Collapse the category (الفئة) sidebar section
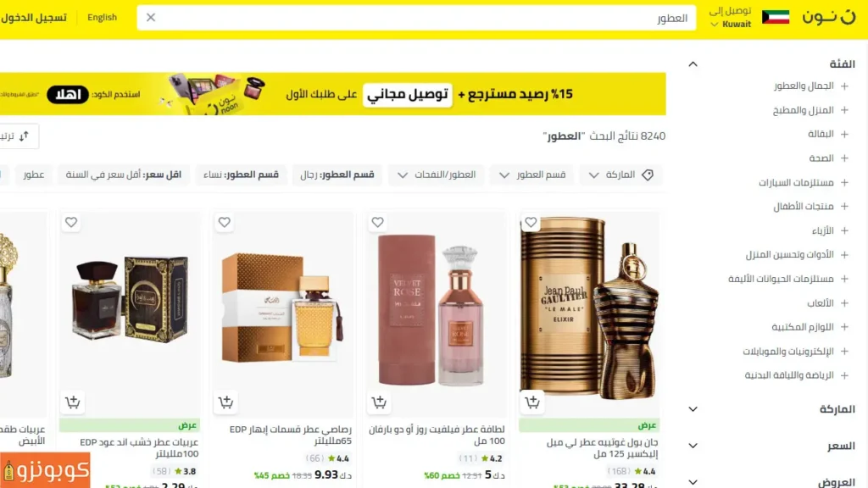Image resolution: width=868 pixels, height=488 pixels. [x=693, y=64]
